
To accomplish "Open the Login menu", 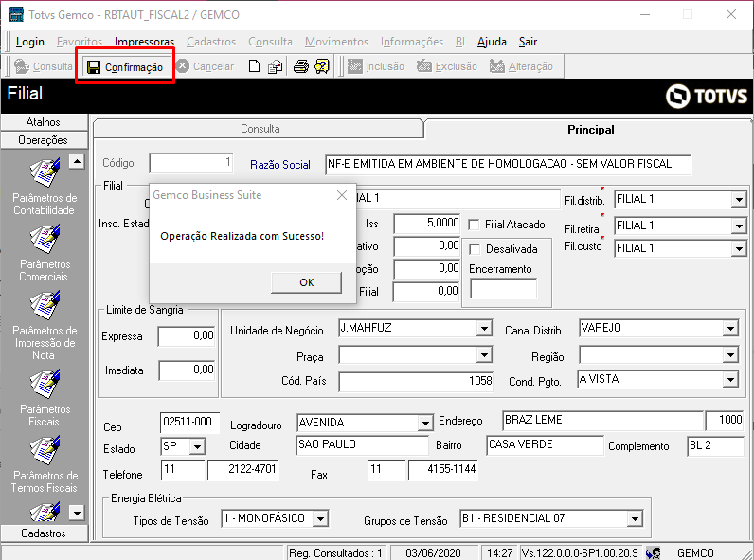I will (29, 42).
